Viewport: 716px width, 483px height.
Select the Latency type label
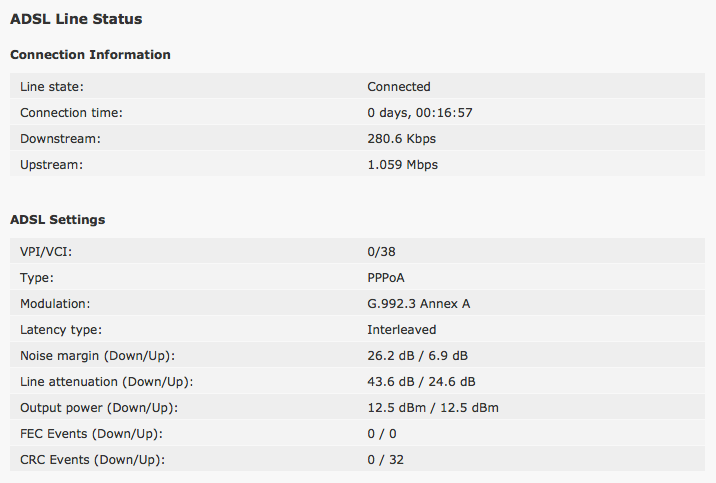click(61, 330)
